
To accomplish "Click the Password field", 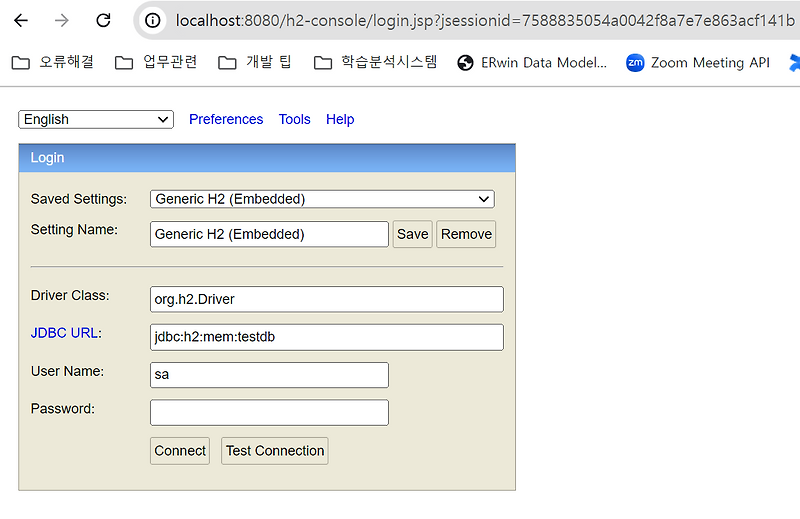I will click(269, 412).
